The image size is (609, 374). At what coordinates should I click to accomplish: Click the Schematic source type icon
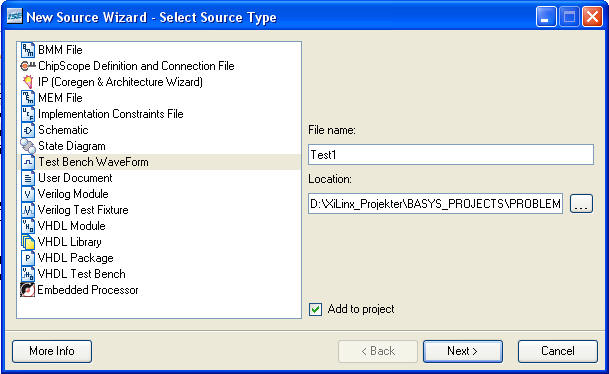point(28,130)
